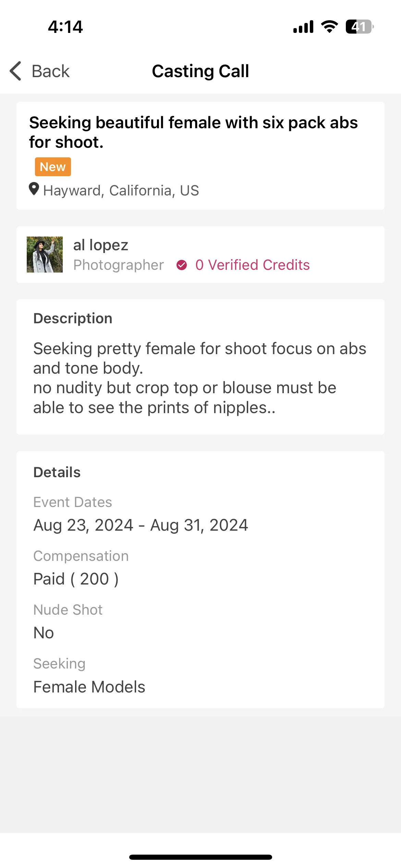This screenshot has width=401, height=868.
Task: Open al lopez profile photo thumbnail
Action: pyautogui.click(x=45, y=254)
